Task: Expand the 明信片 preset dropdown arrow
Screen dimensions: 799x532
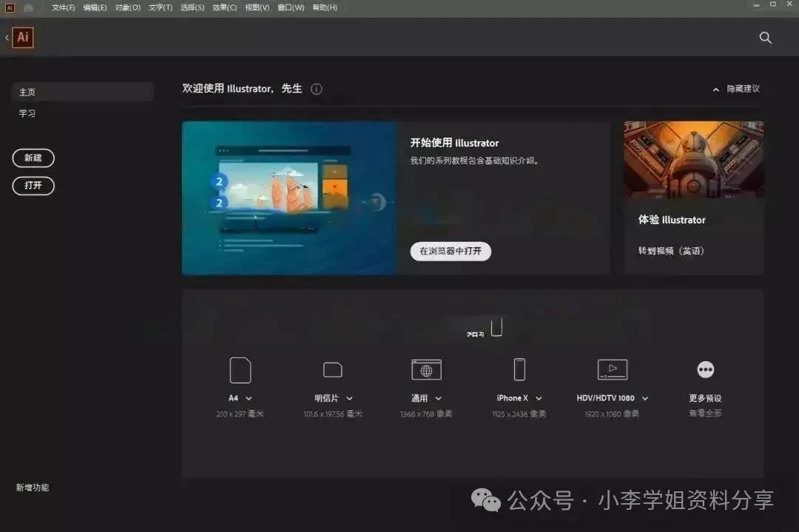Action: 349,399
